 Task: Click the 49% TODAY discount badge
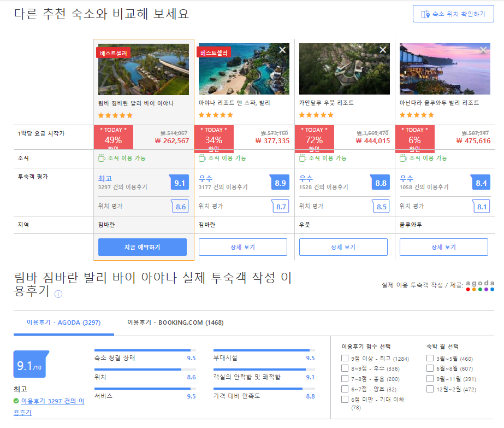click(x=114, y=137)
